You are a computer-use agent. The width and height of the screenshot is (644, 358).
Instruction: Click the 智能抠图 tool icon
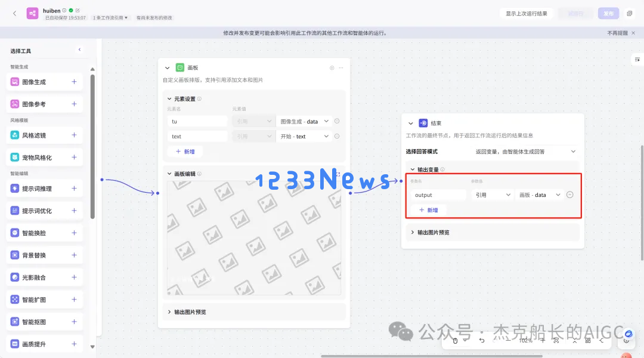pyautogui.click(x=15, y=322)
